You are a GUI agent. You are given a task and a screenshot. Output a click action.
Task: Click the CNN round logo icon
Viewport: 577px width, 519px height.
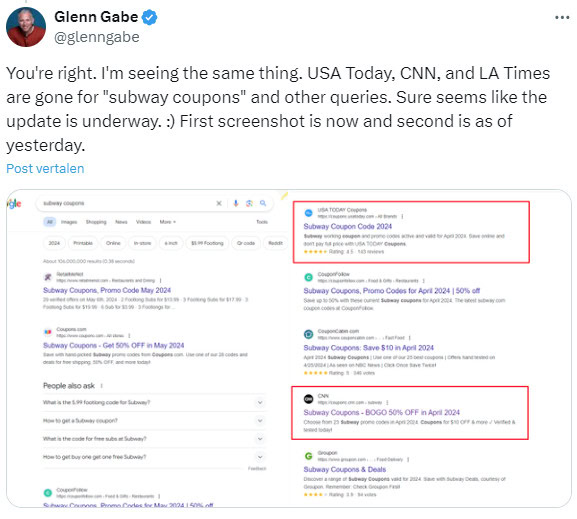click(308, 399)
